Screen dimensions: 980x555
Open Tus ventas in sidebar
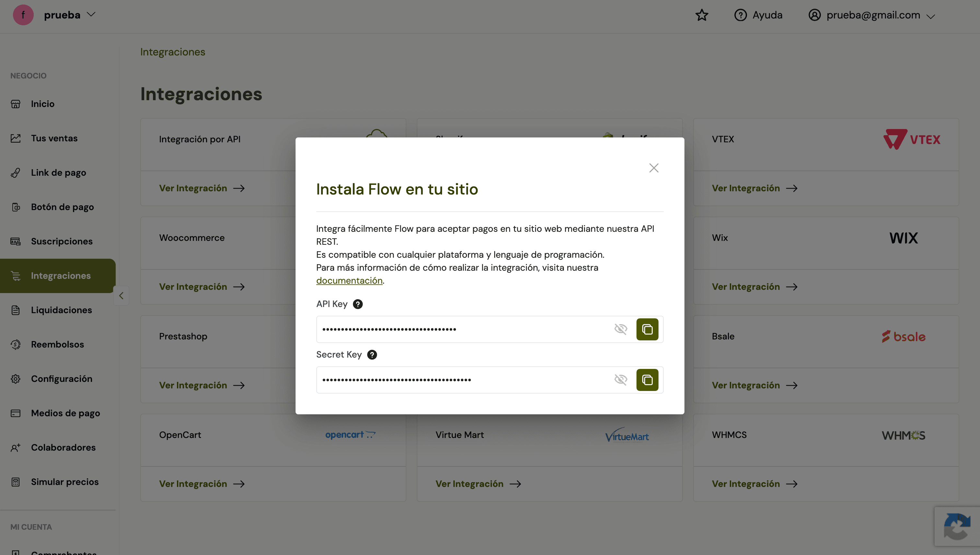point(54,138)
